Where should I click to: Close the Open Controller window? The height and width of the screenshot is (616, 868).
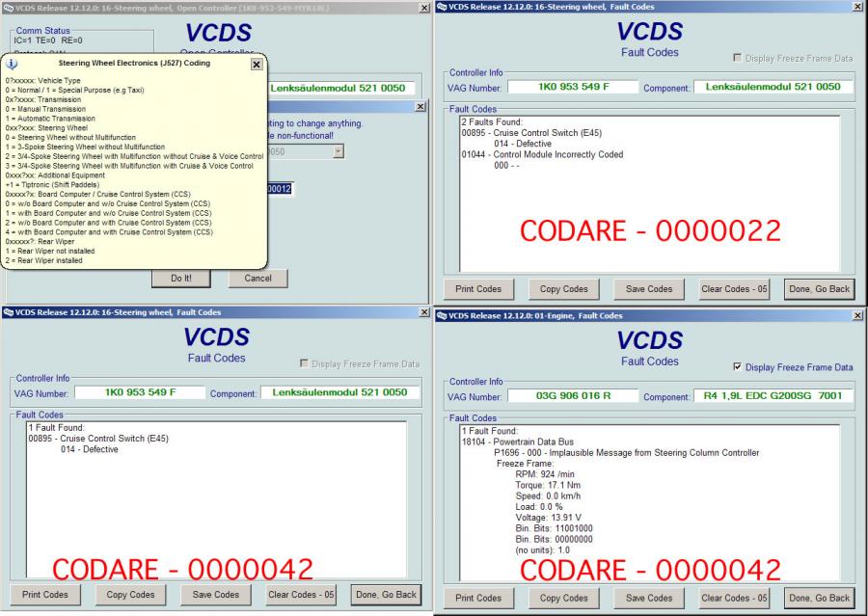[425, 8]
